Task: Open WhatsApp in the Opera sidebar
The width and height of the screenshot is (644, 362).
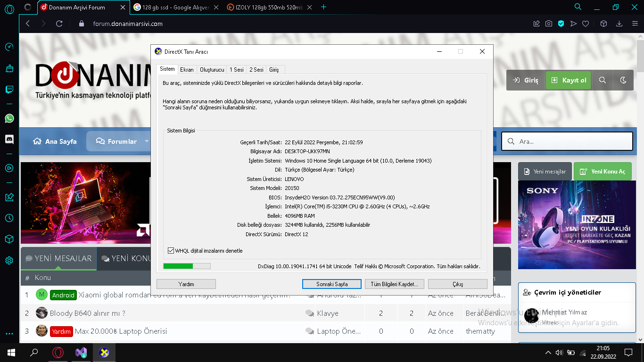Action: [x=9, y=118]
